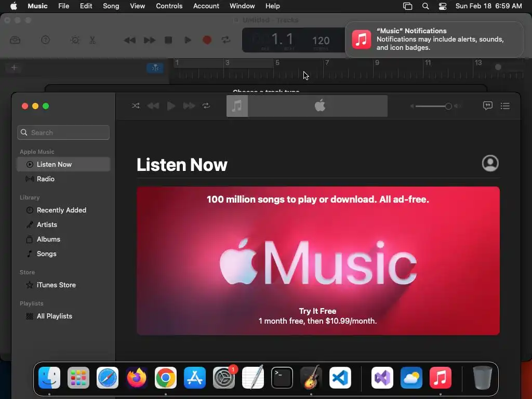Open the Music app menu

click(x=37, y=6)
